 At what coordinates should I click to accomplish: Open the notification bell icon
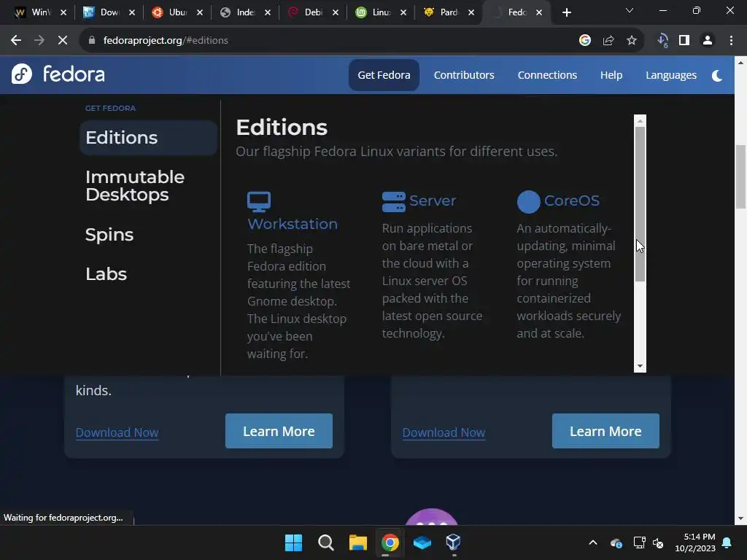727,542
